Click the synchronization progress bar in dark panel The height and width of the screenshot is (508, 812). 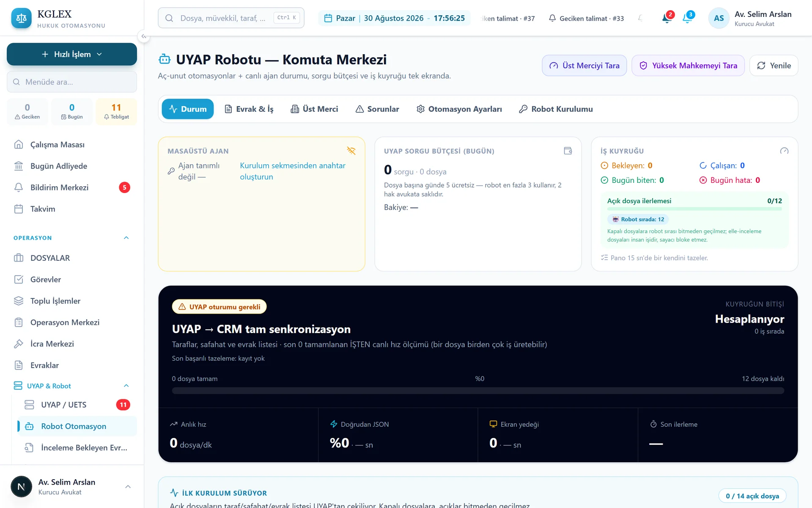pos(478,391)
